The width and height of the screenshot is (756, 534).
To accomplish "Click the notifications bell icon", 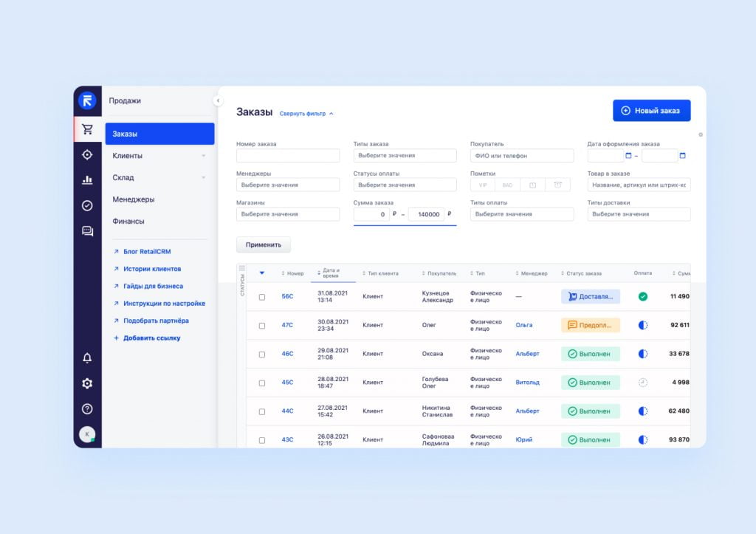I will tap(87, 357).
